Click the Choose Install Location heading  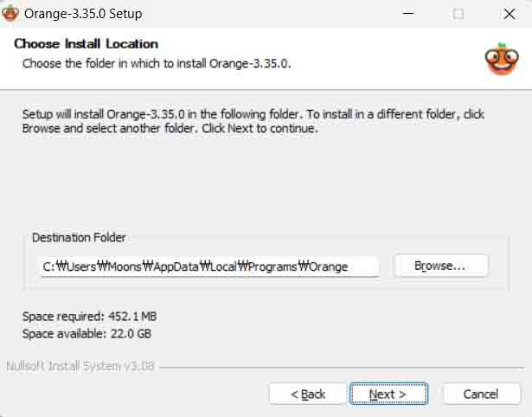87,44
